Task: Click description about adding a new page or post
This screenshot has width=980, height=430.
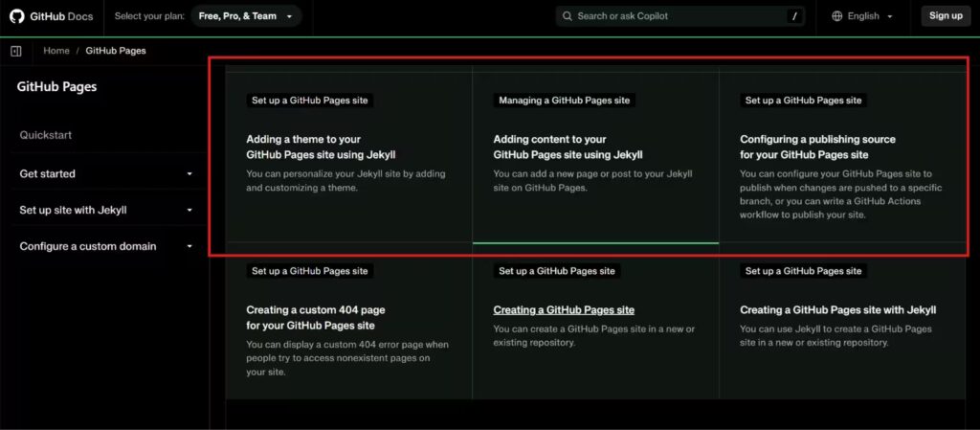Action: [x=592, y=181]
